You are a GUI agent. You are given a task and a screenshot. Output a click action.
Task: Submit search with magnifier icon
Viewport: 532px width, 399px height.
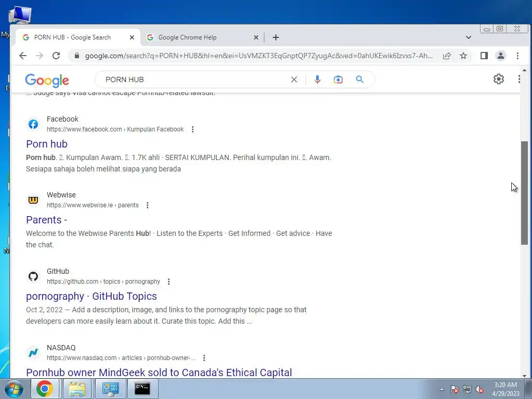360,79
